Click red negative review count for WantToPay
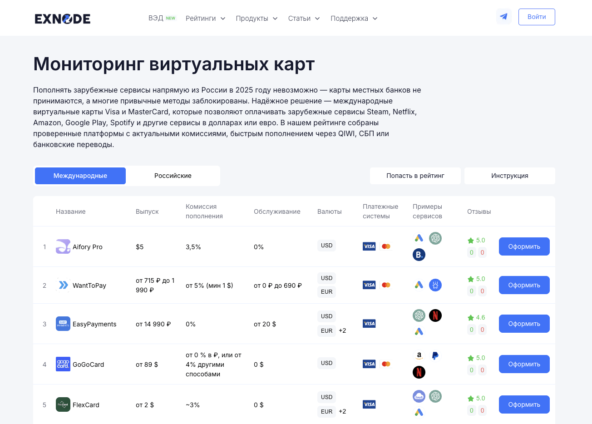592x424 pixels. (x=482, y=291)
